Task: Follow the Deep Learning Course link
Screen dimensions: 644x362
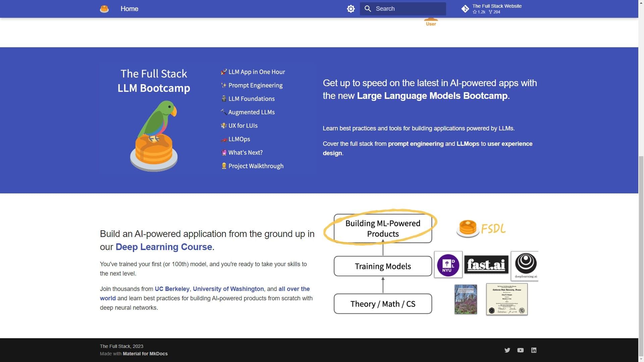Action: pos(164,247)
